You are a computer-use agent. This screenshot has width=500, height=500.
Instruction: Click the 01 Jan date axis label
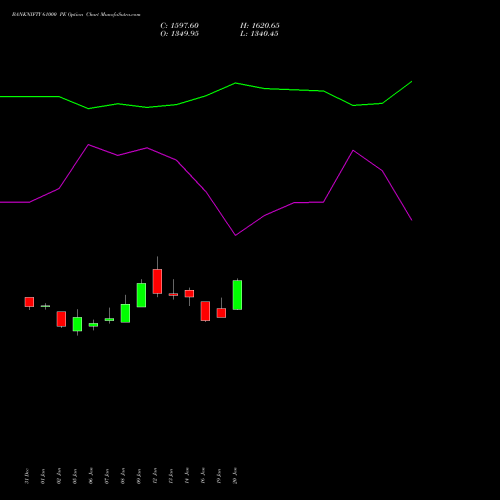[43, 476]
